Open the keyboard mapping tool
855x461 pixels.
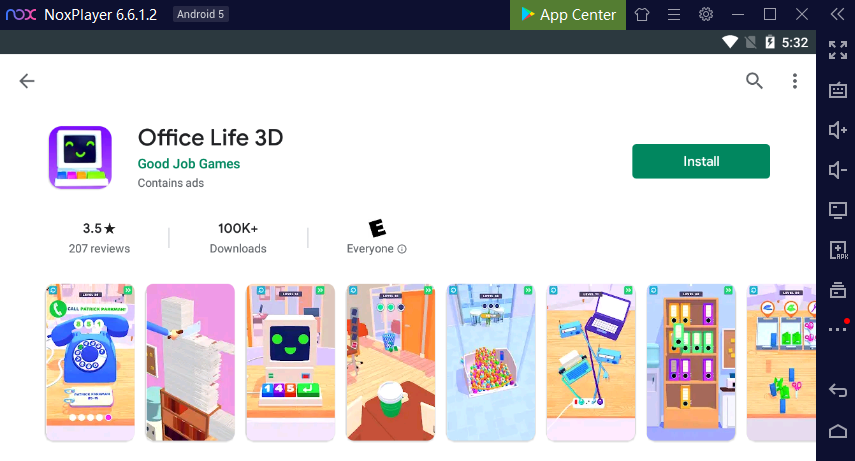838,89
